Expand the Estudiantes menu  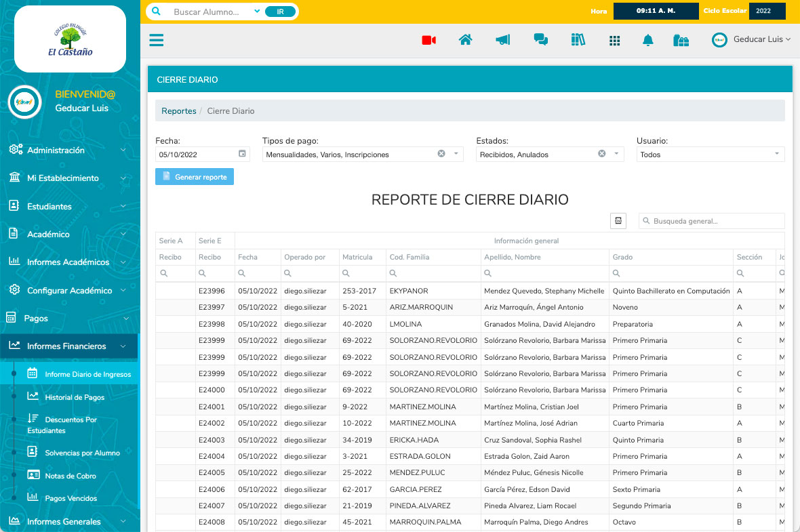click(68, 206)
